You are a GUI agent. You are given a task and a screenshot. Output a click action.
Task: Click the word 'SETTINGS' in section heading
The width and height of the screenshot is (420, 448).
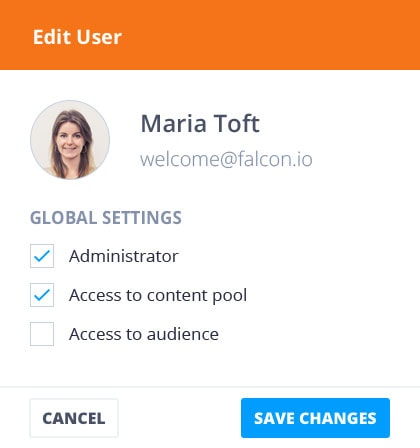(x=142, y=218)
